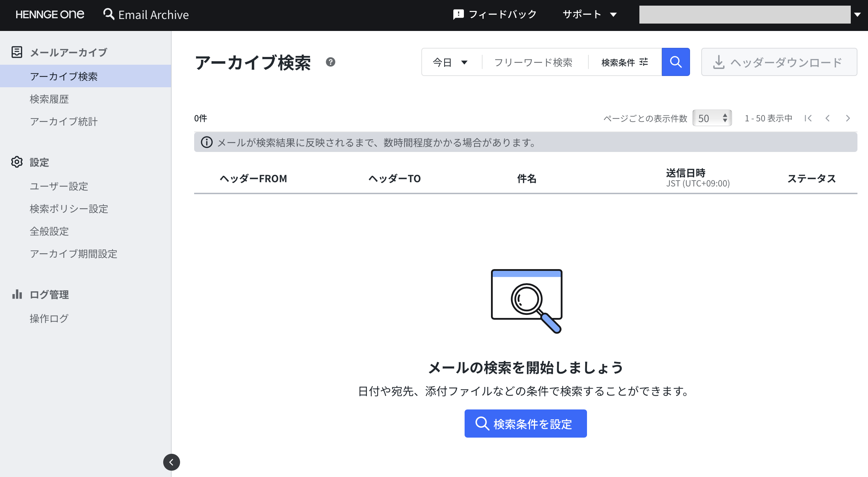Click the 設定 section heading
Viewport: 868px width, 477px height.
39,162
